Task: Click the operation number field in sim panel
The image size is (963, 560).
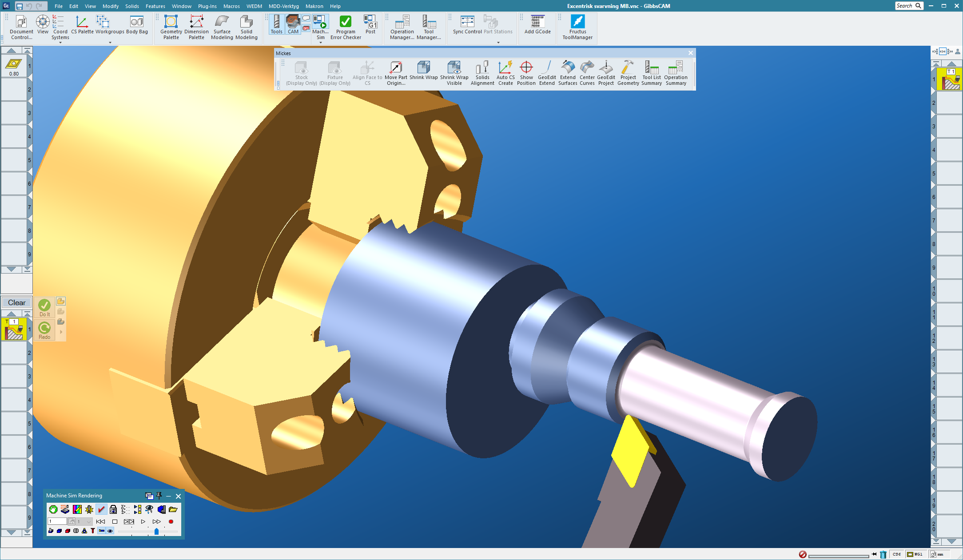Action: click(x=57, y=521)
